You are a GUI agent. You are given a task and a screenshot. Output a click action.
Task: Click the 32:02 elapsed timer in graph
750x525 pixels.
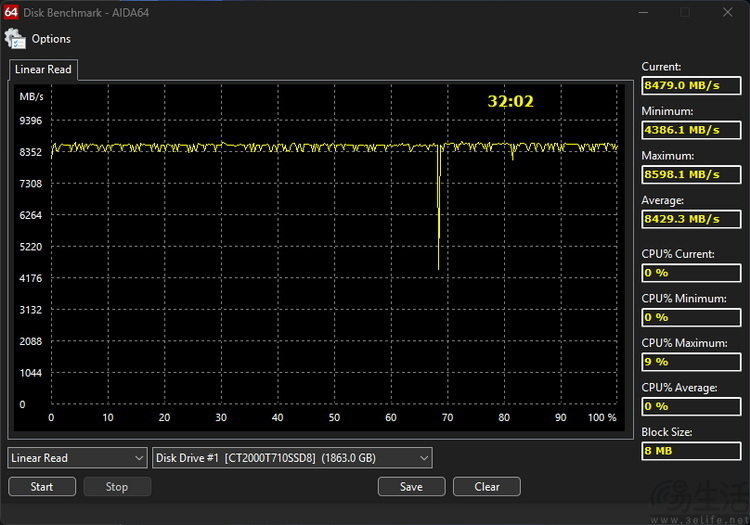click(510, 101)
